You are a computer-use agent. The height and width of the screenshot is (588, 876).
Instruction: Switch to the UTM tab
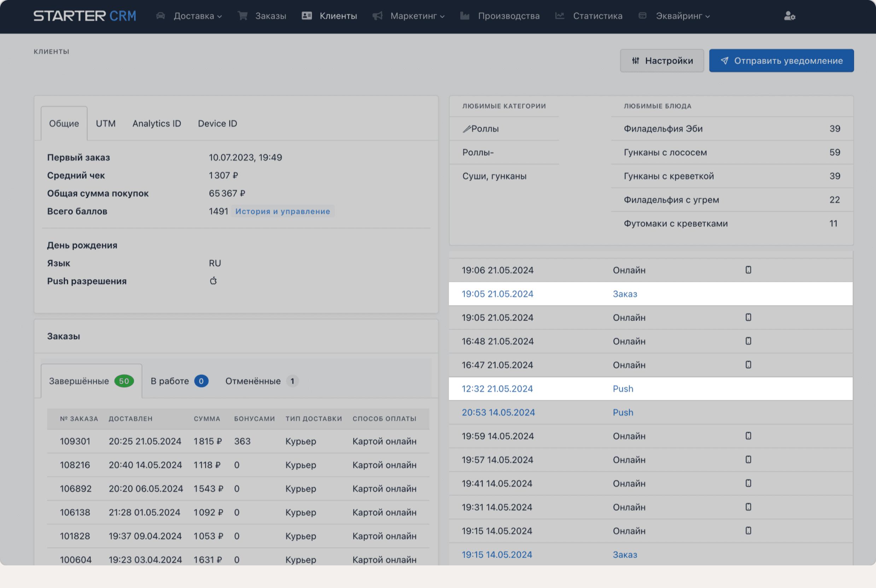(x=105, y=123)
